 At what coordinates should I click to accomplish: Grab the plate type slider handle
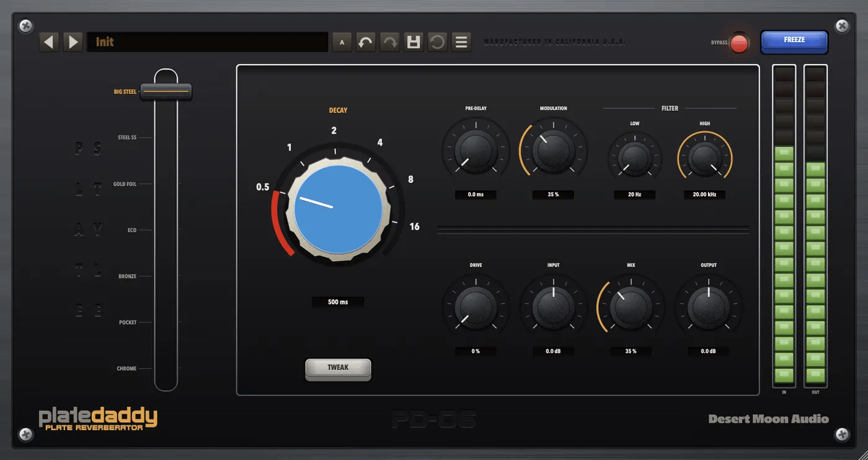click(166, 92)
